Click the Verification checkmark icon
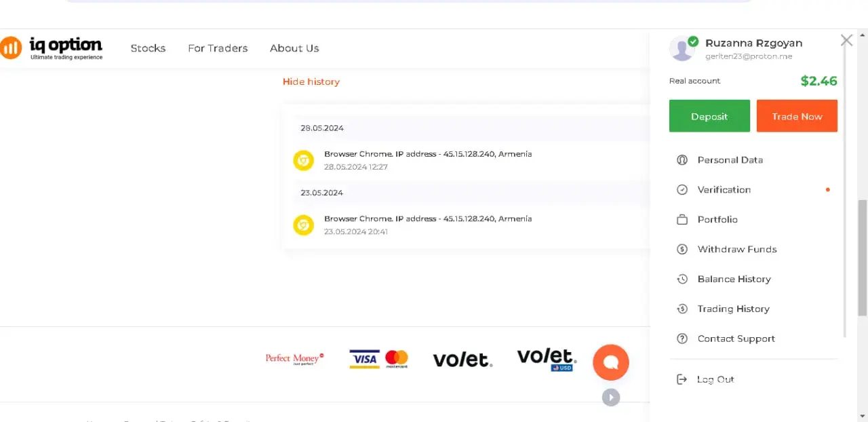This screenshot has width=868, height=422. coord(682,190)
